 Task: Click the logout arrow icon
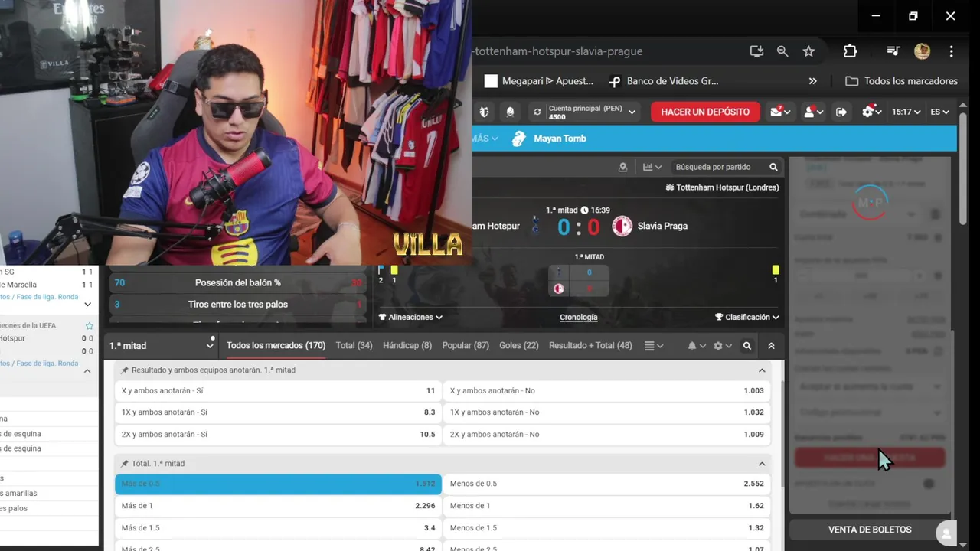point(841,112)
